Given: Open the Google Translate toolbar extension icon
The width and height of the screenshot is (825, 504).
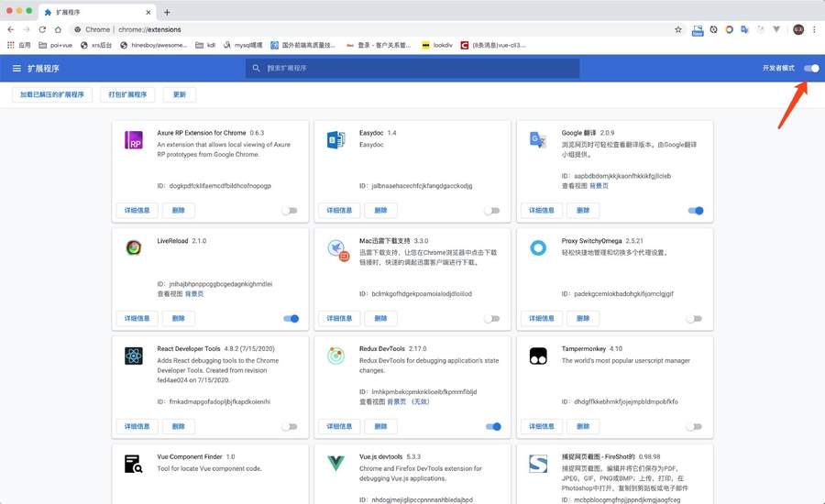Looking at the screenshot, I should [x=744, y=29].
